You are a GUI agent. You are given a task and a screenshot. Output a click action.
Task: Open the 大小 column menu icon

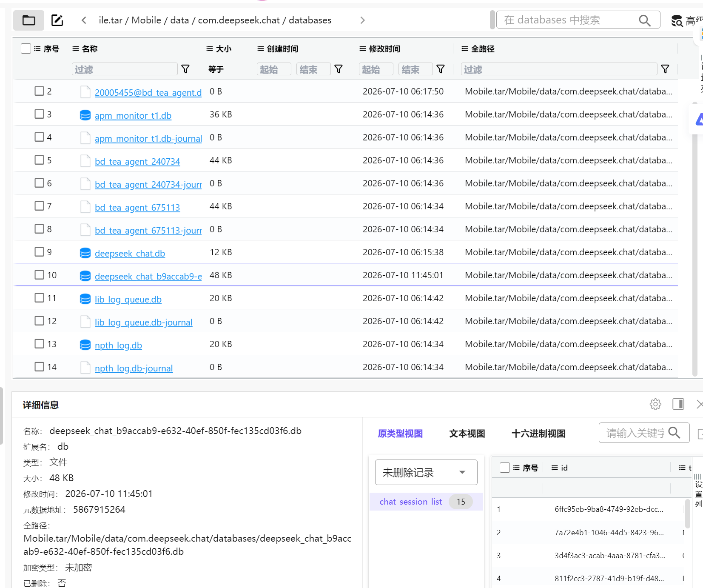[209, 49]
